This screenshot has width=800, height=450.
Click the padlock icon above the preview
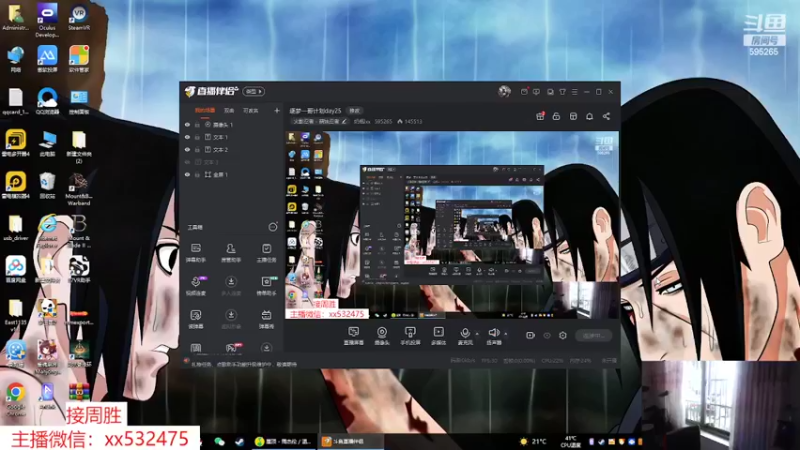(556, 116)
